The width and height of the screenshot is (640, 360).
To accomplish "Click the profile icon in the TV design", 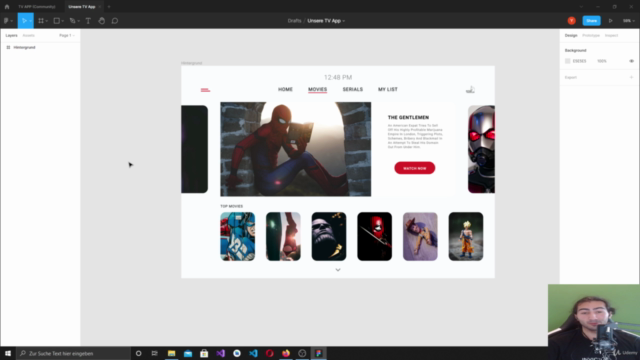I will coord(470,89).
